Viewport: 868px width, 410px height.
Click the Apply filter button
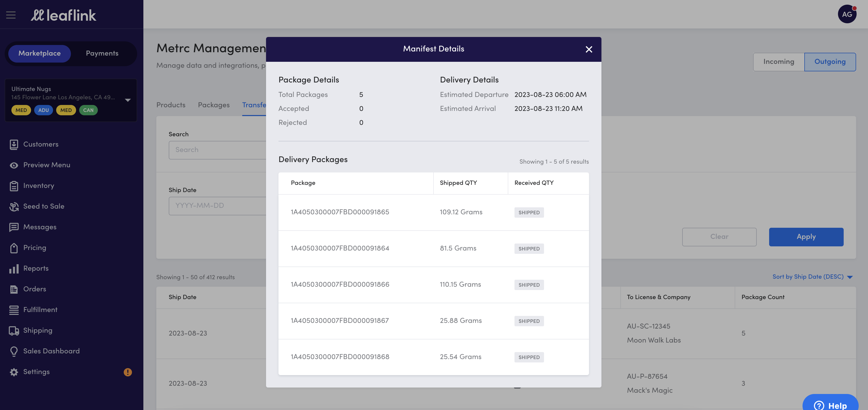click(x=806, y=237)
